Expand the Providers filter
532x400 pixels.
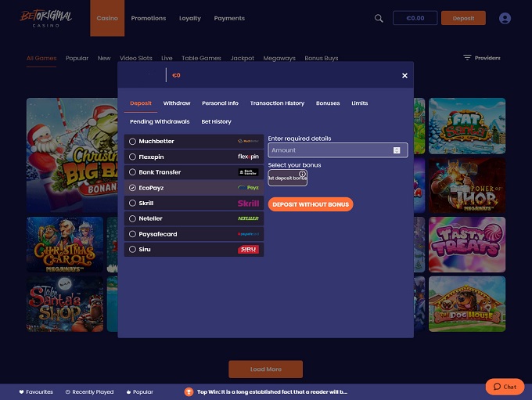pos(481,58)
